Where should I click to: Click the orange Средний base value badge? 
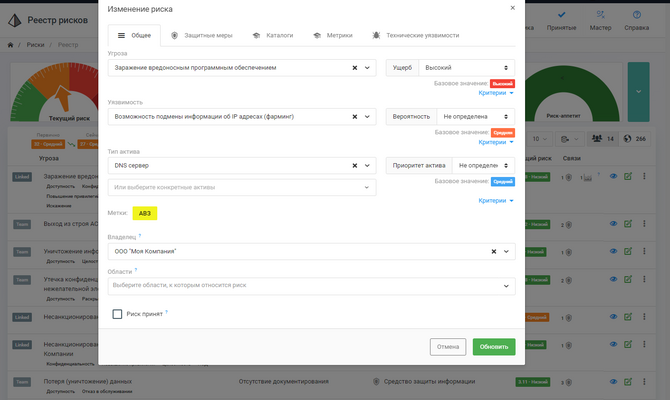coord(503,132)
